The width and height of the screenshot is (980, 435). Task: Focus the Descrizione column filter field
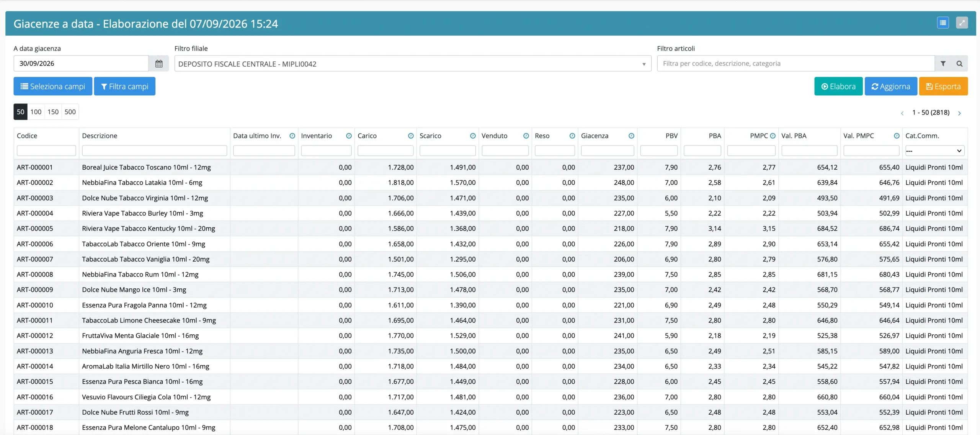coord(154,151)
